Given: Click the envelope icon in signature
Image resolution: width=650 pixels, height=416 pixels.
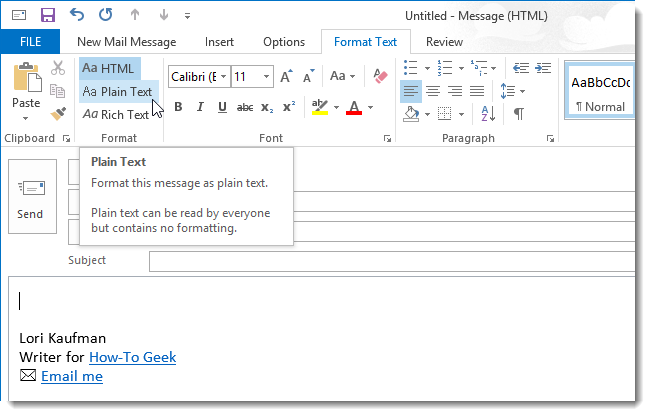Looking at the screenshot, I should (x=28, y=375).
